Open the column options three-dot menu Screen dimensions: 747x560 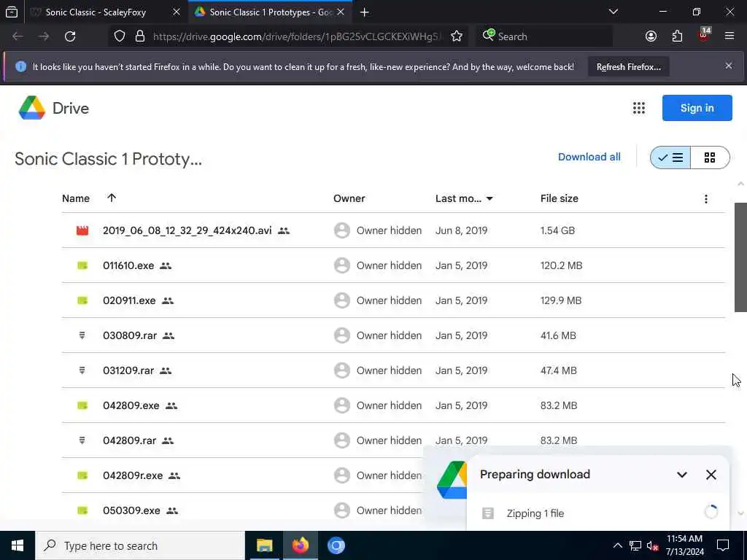click(x=706, y=199)
